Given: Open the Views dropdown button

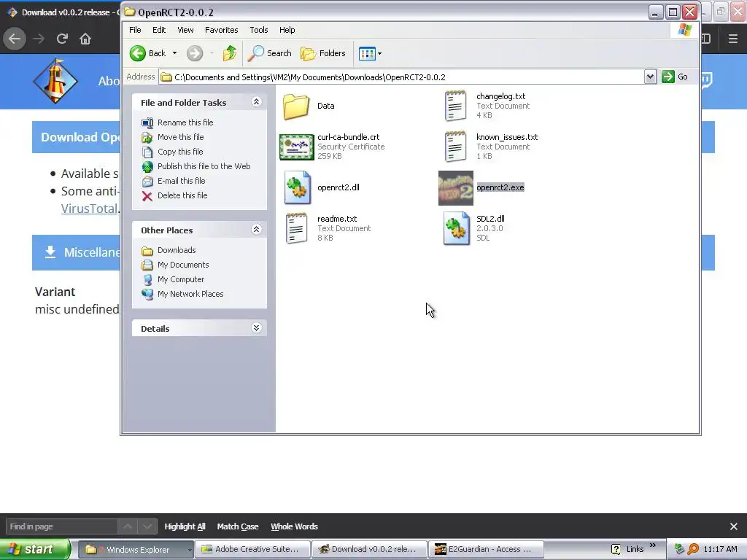Looking at the screenshot, I should [x=370, y=54].
